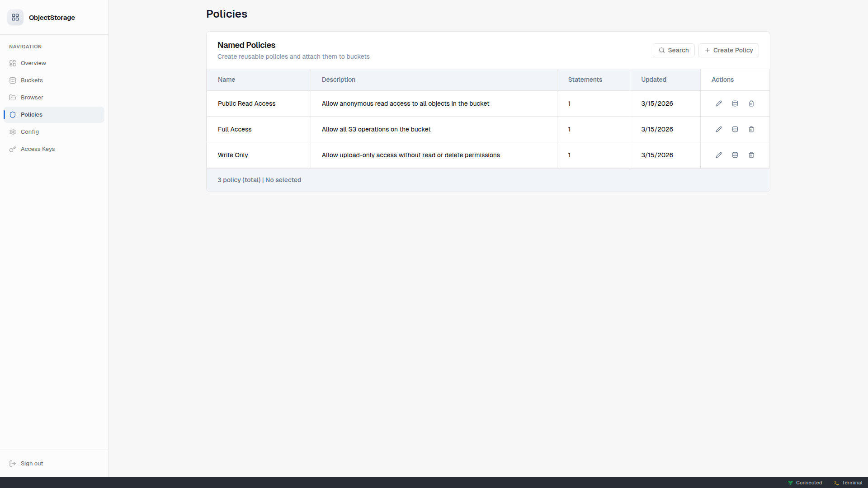Edit the Full Access policy

click(718, 129)
